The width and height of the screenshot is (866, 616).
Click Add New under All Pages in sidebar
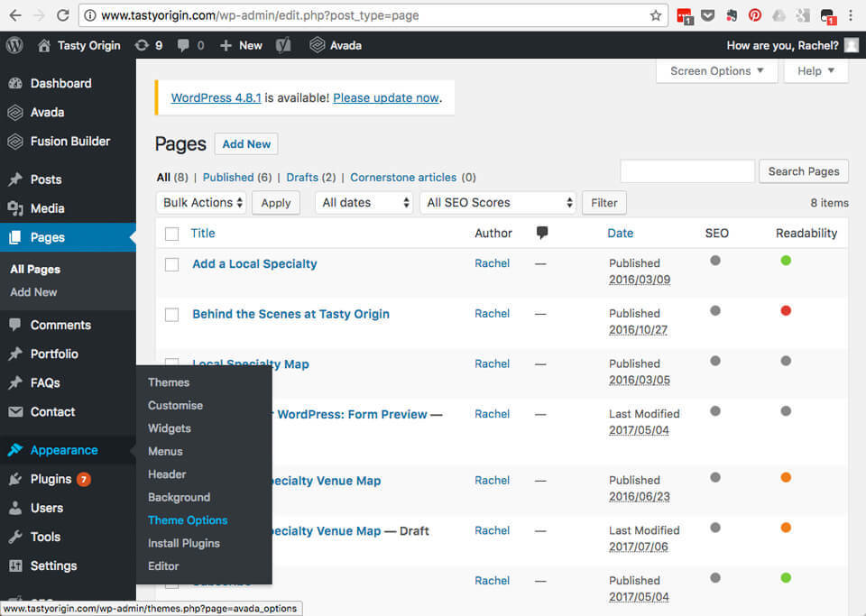point(33,292)
